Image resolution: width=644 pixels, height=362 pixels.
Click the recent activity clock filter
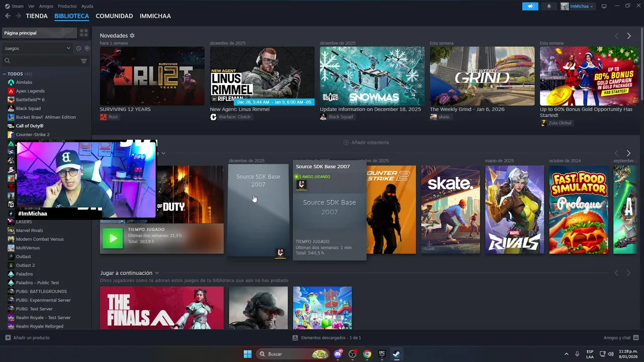click(x=78, y=48)
